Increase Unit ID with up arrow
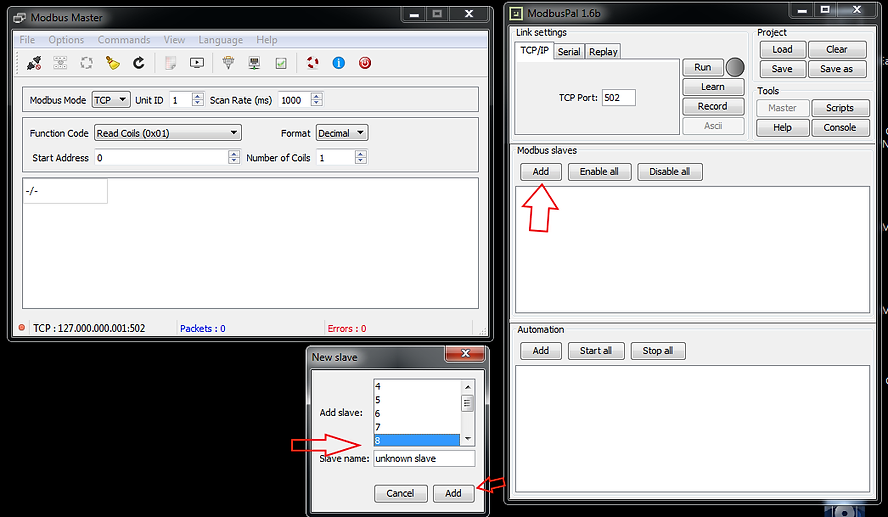The image size is (888, 517). (198, 96)
